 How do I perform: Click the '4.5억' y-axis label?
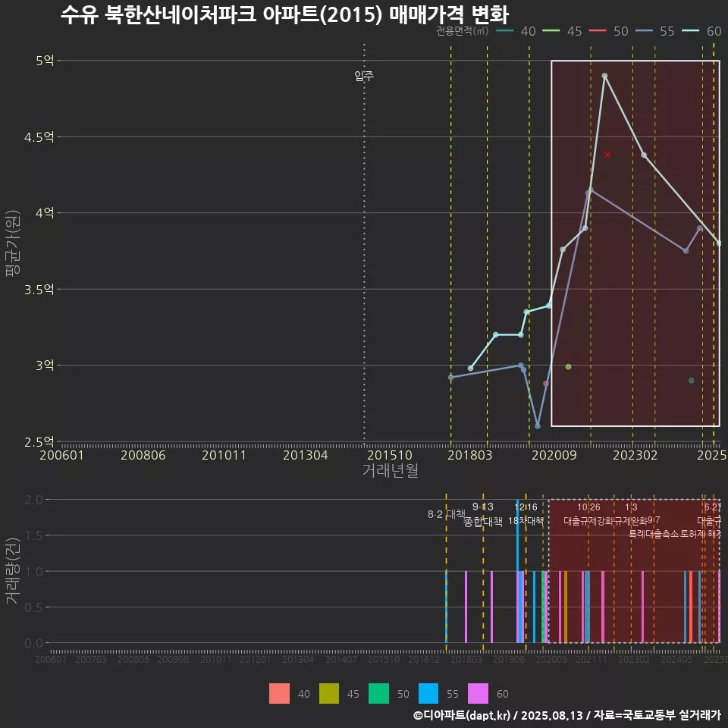pyautogui.click(x=39, y=137)
